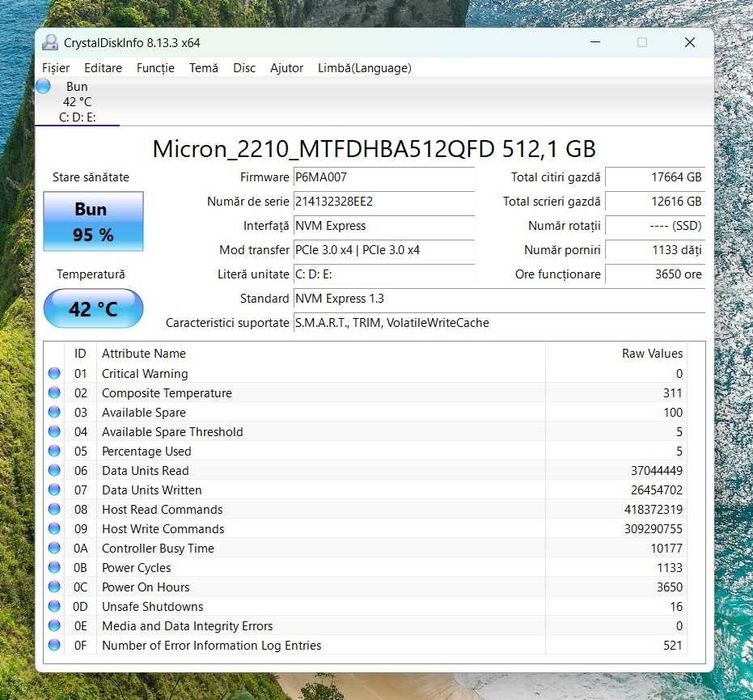
Task: Click the Firmware field P6MA007
Action: (384, 177)
